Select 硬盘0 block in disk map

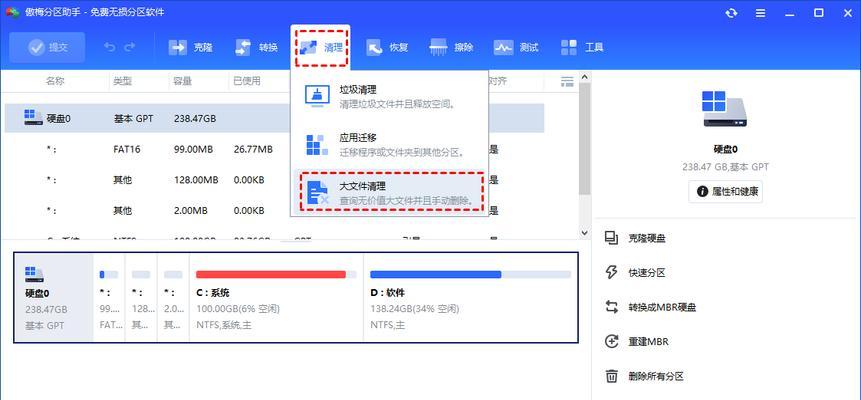(x=54, y=298)
